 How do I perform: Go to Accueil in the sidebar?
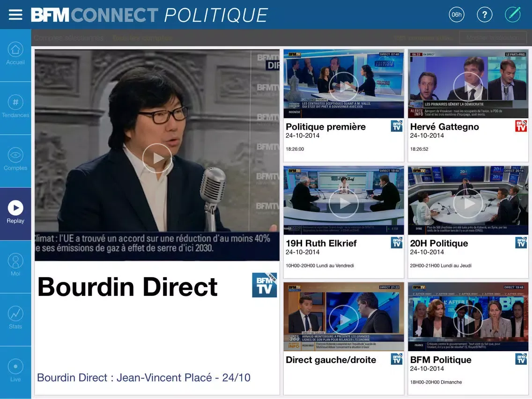(15, 55)
